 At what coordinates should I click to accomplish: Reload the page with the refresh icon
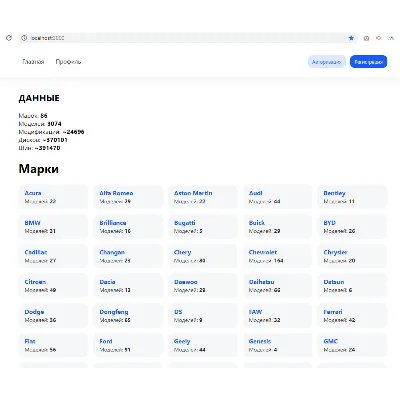(9, 38)
